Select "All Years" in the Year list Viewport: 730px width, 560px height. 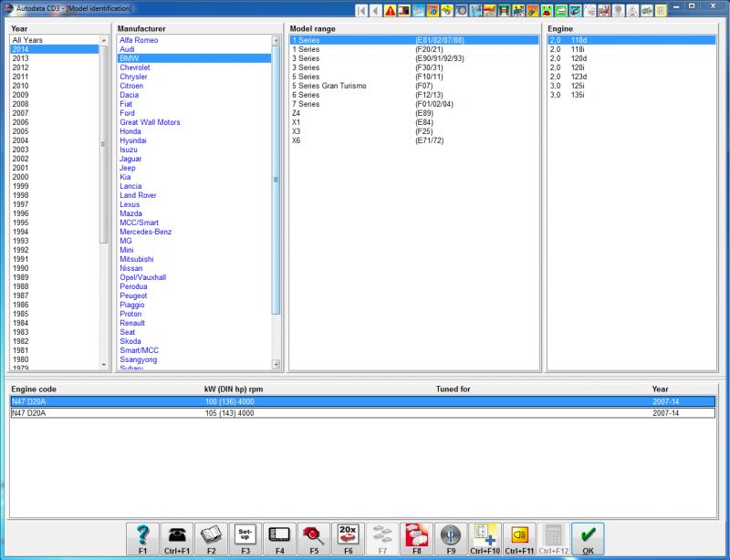27,40
